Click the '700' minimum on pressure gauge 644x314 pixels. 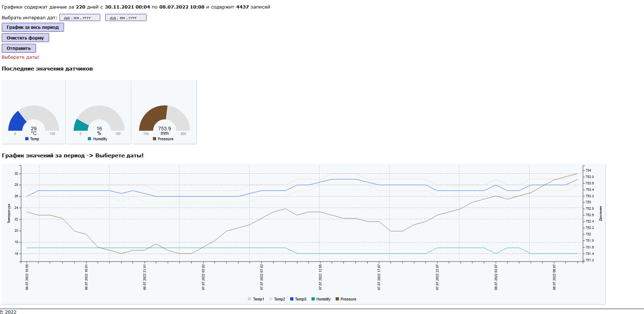pyautogui.click(x=146, y=134)
